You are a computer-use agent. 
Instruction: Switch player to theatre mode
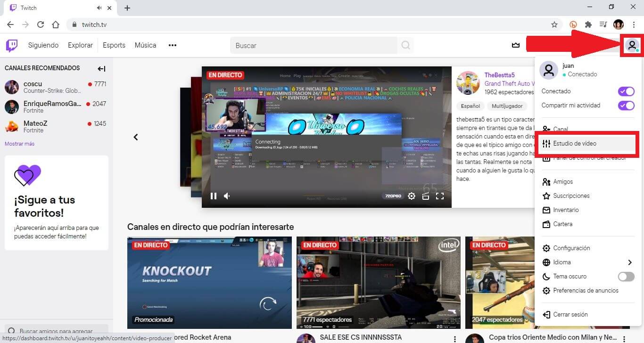click(426, 196)
